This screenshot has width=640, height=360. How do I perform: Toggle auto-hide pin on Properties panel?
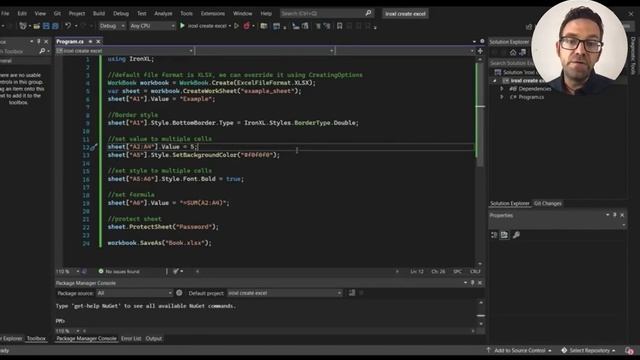[615, 215]
